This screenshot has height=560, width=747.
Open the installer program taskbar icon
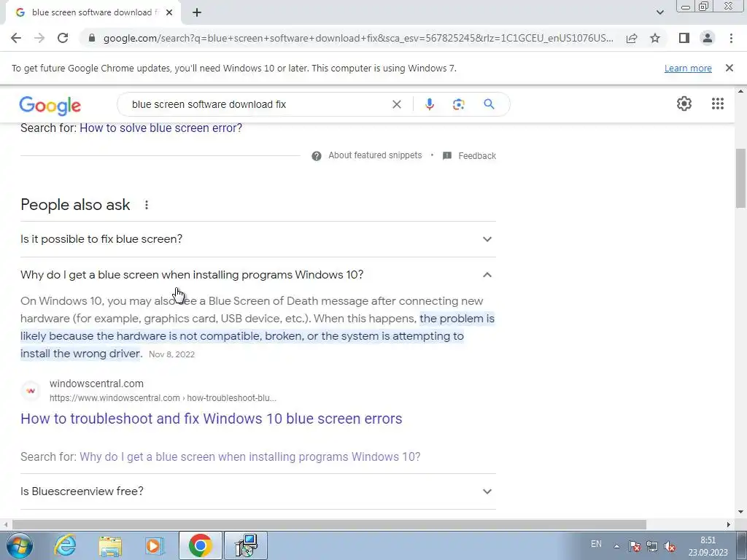coord(246,545)
